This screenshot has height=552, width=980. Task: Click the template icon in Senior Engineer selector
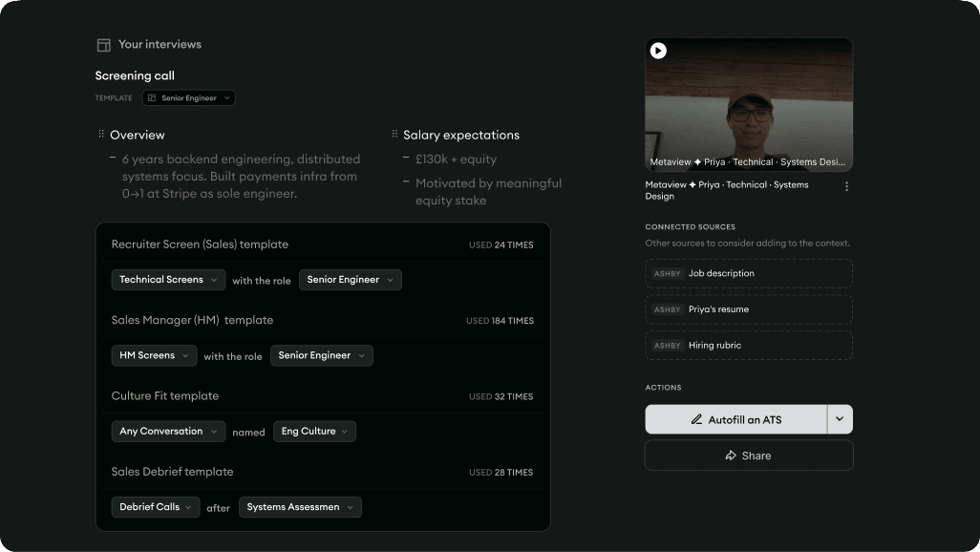click(x=152, y=98)
